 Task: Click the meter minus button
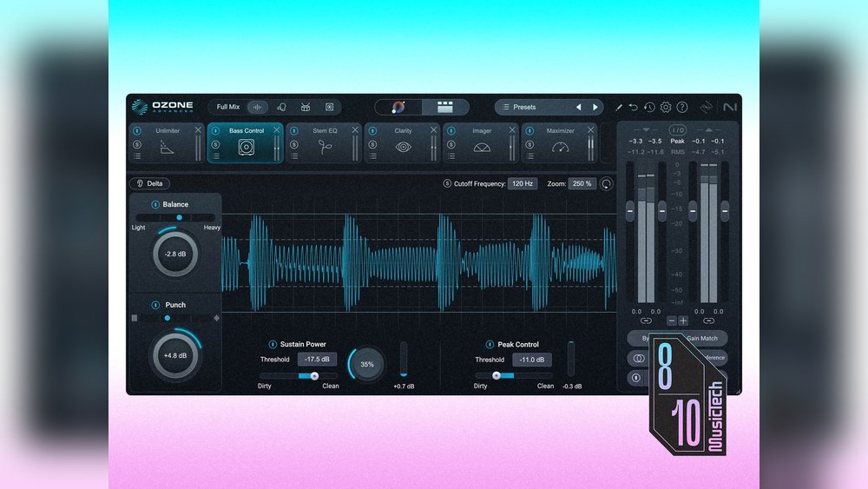671,320
